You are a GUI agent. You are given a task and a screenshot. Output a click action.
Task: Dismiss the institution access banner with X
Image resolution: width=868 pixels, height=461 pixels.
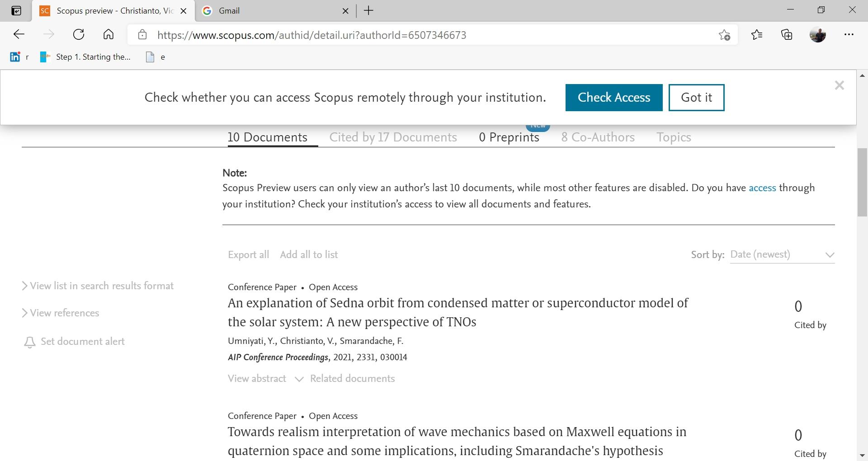(840, 85)
